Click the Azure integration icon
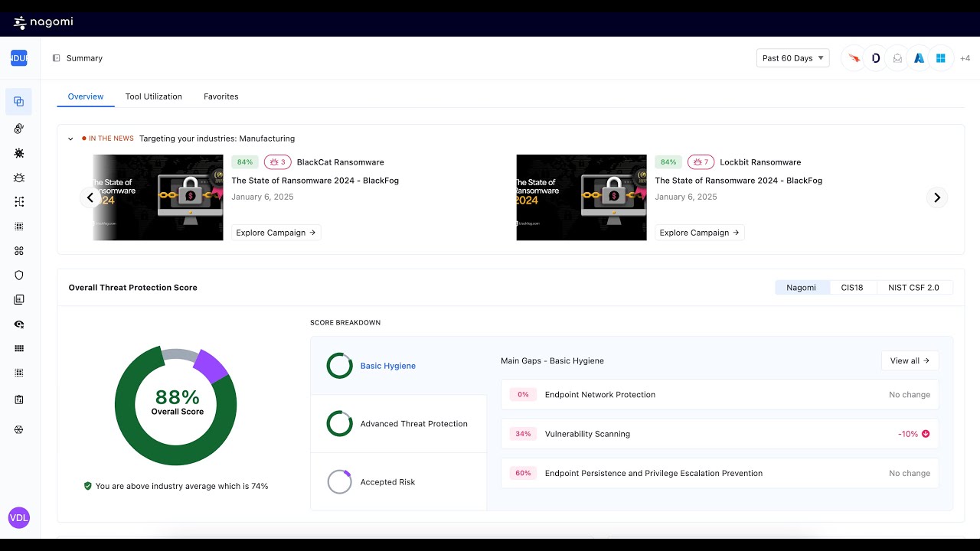 919,58
